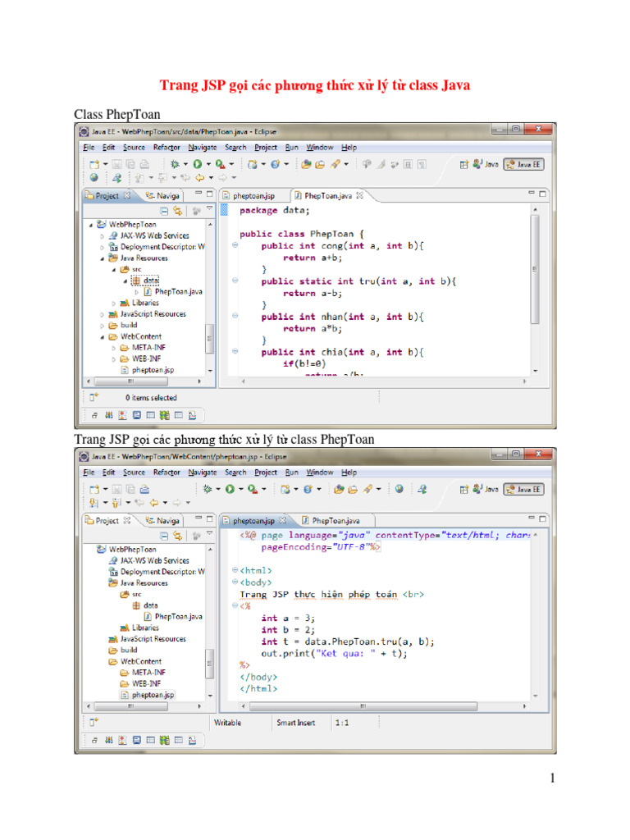
Task: Minimize the Project Explorer panel in the pheptoan.jsp window
Action: point(199,518)
